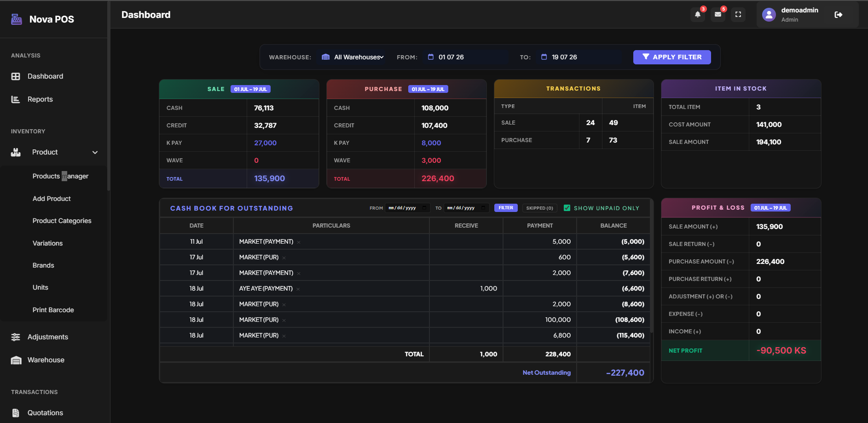
Task: Click the Sale card 01 JUL - 19 JUL badge
Action: tap(250, 89)
